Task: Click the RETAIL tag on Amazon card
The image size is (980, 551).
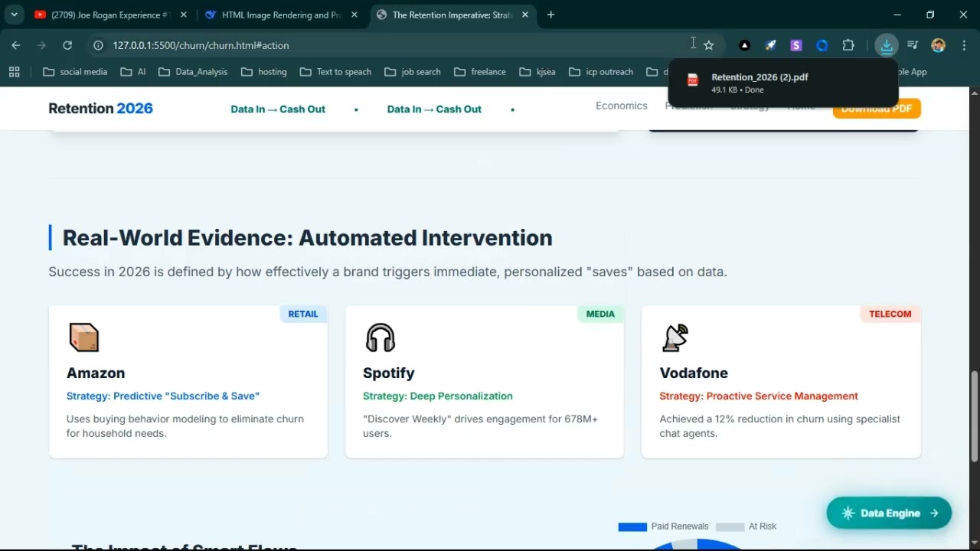Action: point(303,314)
